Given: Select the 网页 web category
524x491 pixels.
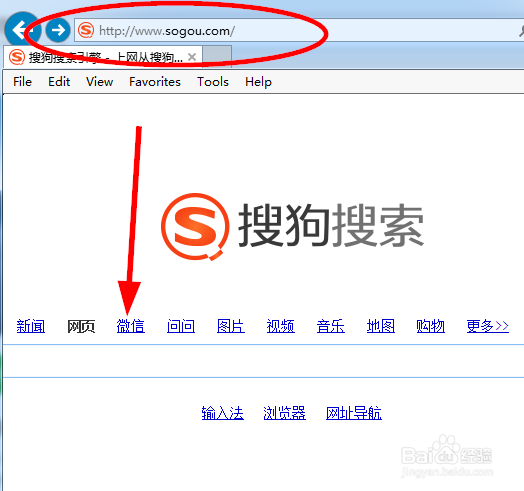Looking at the screenshot, I should [x=81, y=326].
